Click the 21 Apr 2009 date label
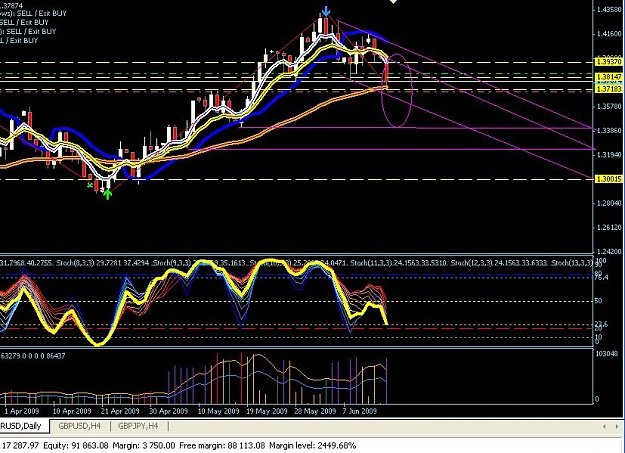 click(120, 411)
